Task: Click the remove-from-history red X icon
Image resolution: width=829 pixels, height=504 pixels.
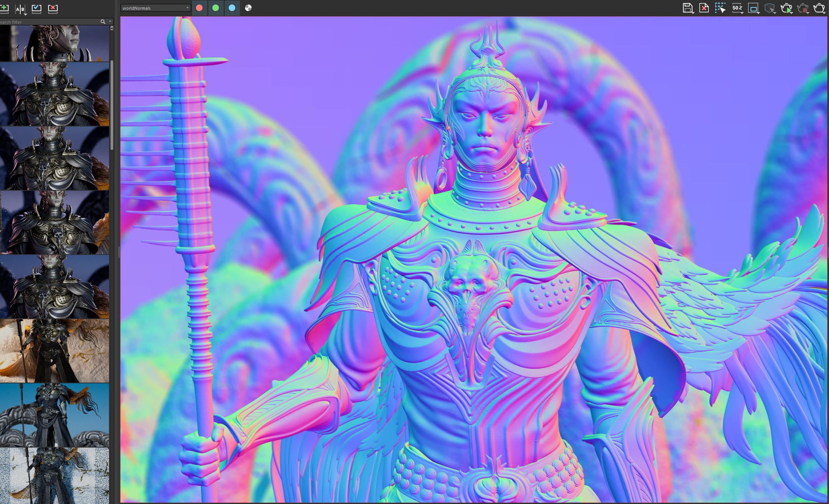Action: [53, 8]
